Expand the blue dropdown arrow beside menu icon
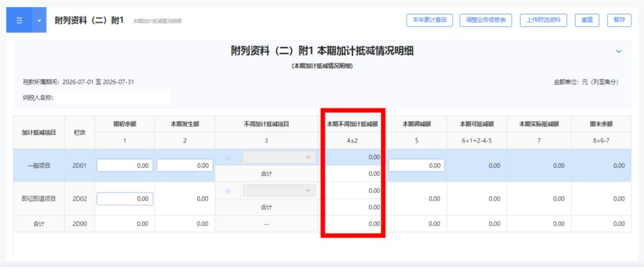The image size is (644, 272). [39, 20]
